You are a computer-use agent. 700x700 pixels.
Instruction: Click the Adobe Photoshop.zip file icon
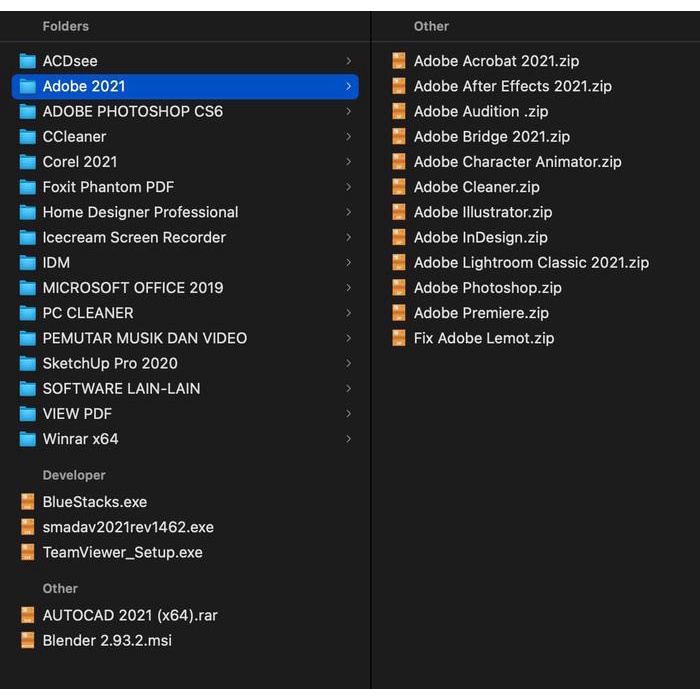click(399, 288)
